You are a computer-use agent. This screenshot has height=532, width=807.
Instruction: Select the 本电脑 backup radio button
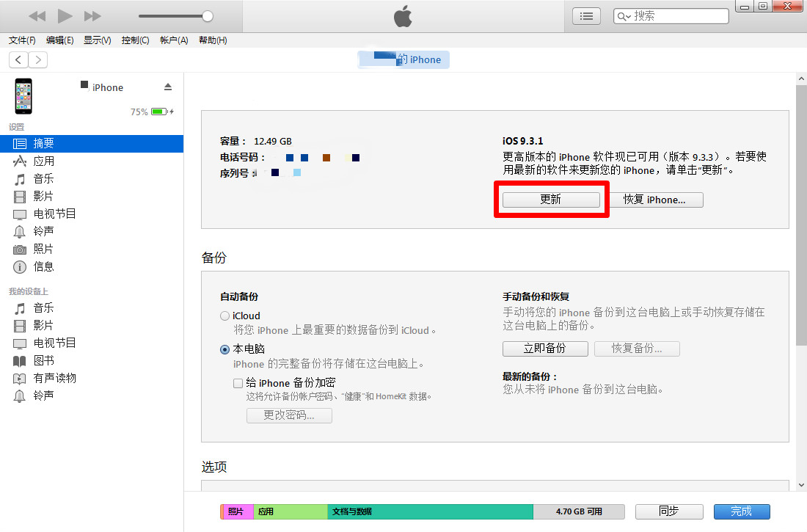click(225, 350)
